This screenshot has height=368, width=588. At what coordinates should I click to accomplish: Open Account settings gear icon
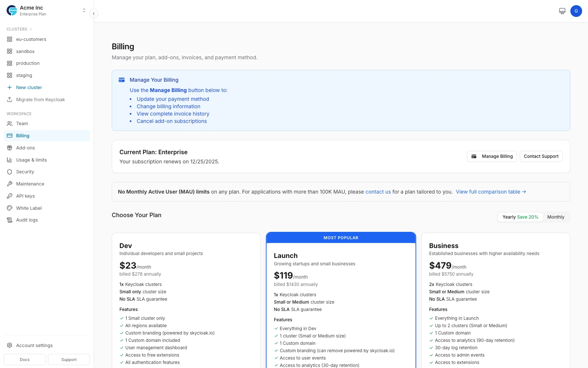coord(10,346)
